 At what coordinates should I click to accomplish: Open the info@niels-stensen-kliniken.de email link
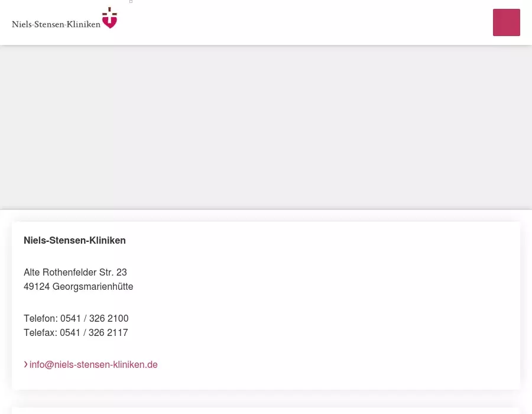(93, 364)
